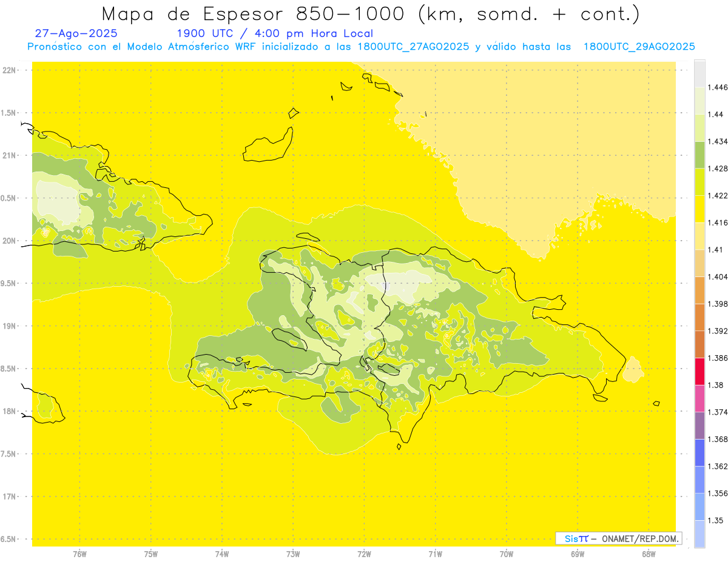
Task: Click longitude label 69W
Action: pyautogui.click(x=578, y=554)
